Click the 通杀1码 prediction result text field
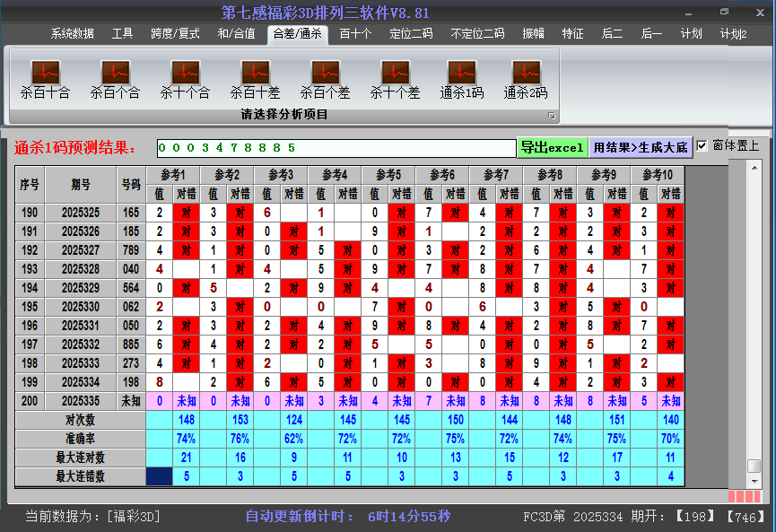 [336, 147]
